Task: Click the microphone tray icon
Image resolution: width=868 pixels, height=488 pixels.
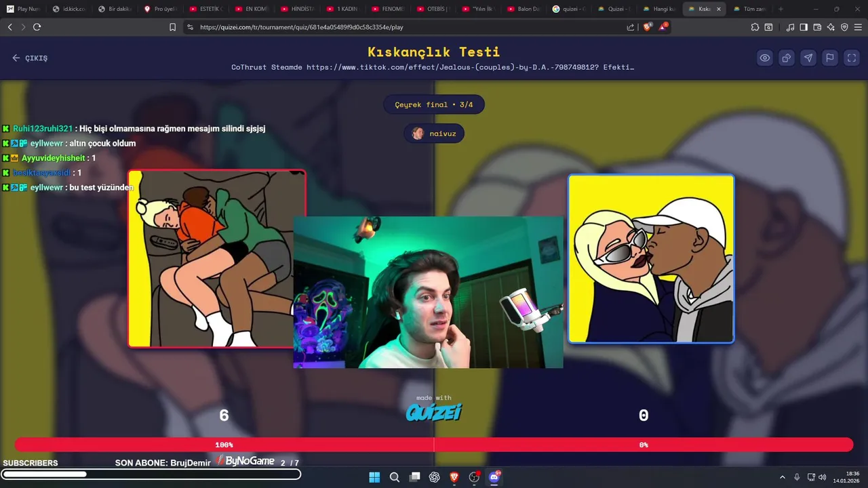Action: pos(797,477)
